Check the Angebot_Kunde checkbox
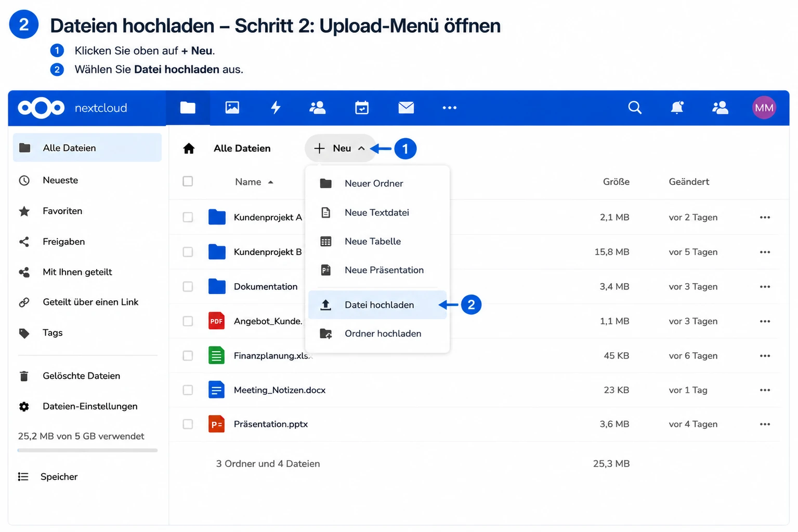The width and height of the screenshot is (798, 532). tap(188, 321)
